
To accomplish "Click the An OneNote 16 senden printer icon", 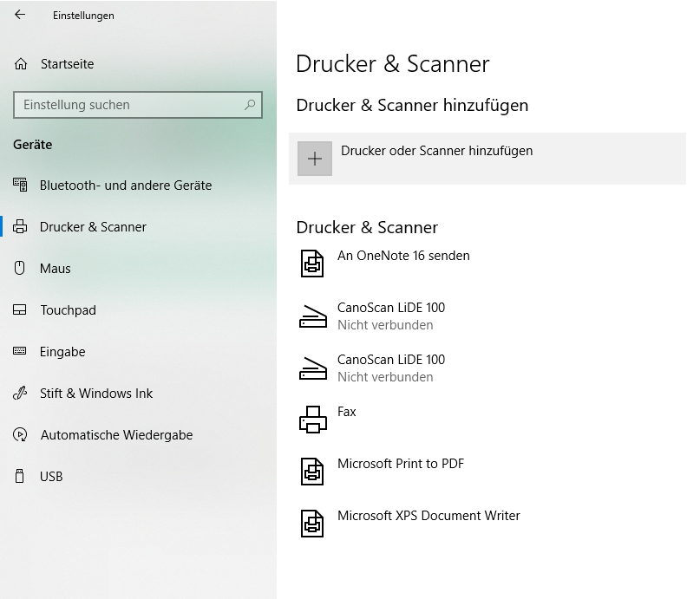I will click(x=312, y=264).
